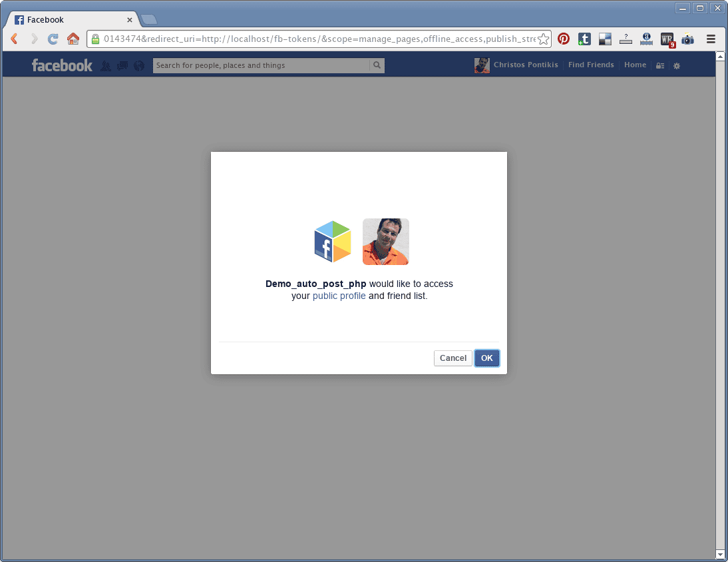The height and width of the screenshot is (562, 728).
Task: Click scrollbar down arrow
Action: pos(720,554)
